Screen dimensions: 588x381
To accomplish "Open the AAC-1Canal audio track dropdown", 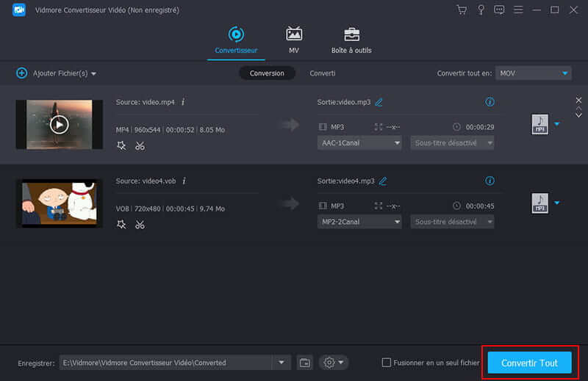I will (359, 142).
